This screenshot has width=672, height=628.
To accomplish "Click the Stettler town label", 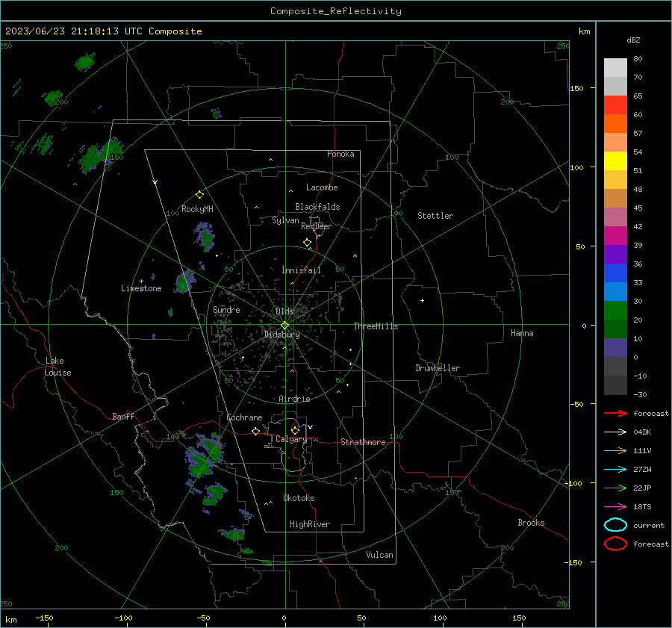I will point(435,216).
